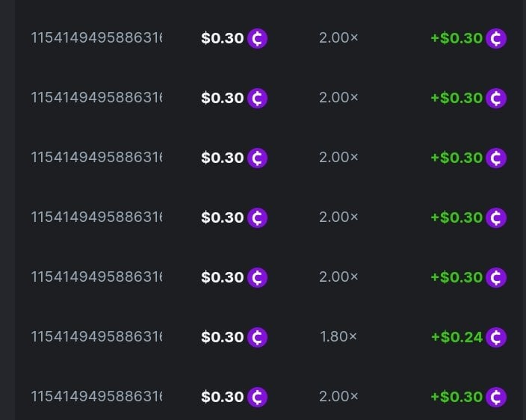
Task: Open the bet ID in the first row
Action: tap(96, 38)
